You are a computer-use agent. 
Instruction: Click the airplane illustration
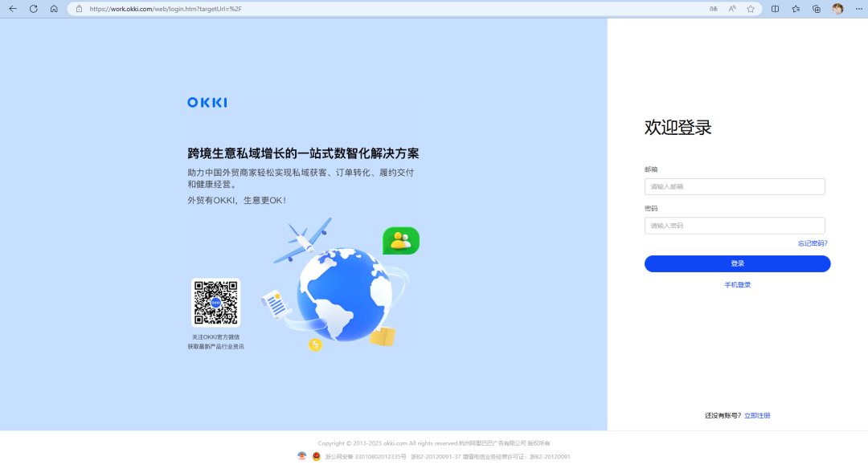coord(302,240)
